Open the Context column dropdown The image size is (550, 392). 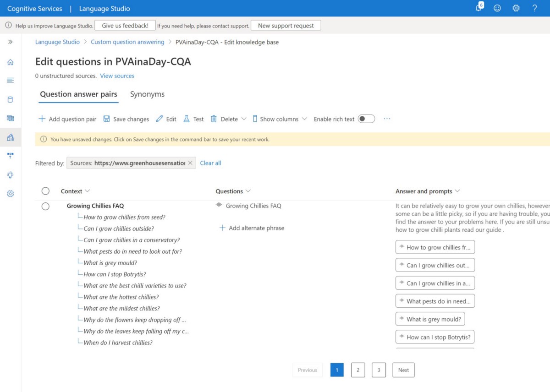76,191
